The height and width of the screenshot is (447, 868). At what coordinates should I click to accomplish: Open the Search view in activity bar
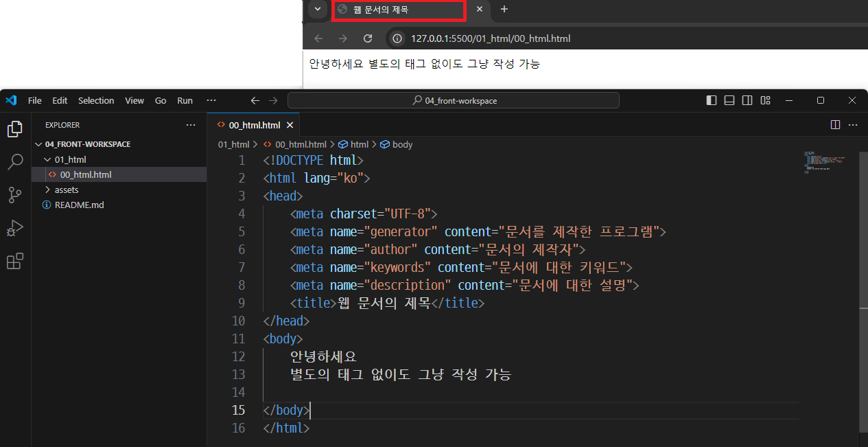(15, 162)
